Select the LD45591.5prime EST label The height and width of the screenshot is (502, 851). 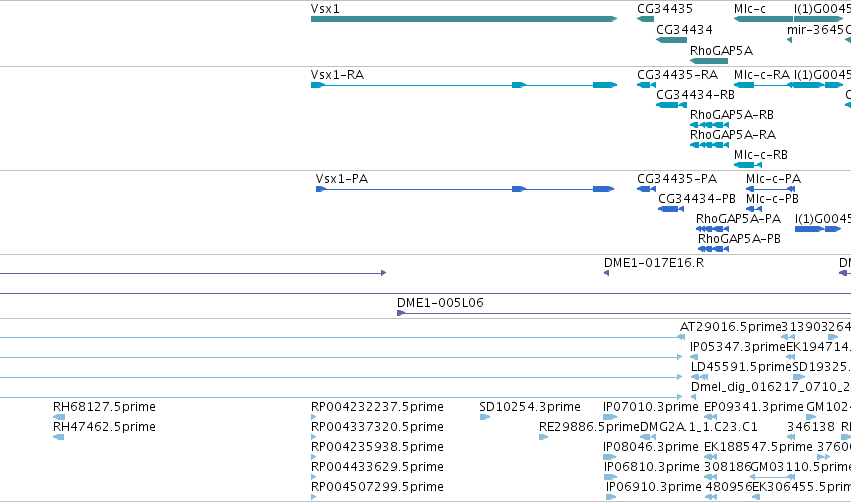tap(741, 367)
